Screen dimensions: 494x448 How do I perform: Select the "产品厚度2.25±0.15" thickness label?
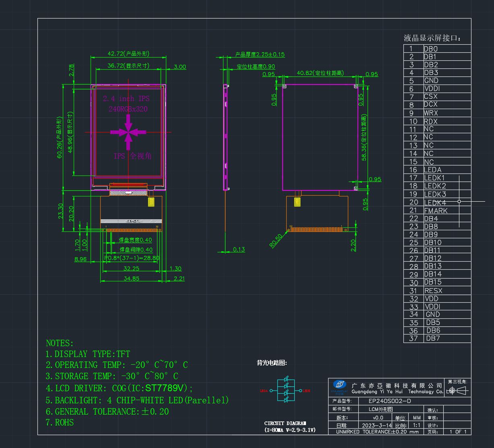tap(260, 54)
